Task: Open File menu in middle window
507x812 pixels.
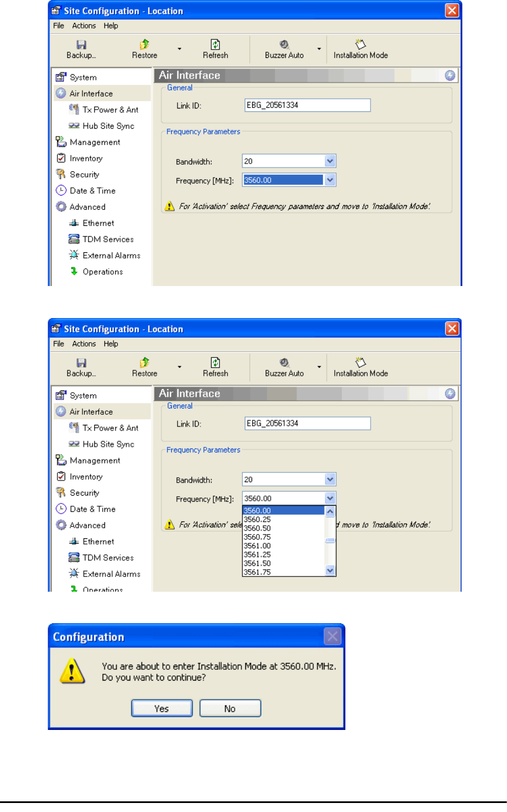Action: (x=58, y=343)
